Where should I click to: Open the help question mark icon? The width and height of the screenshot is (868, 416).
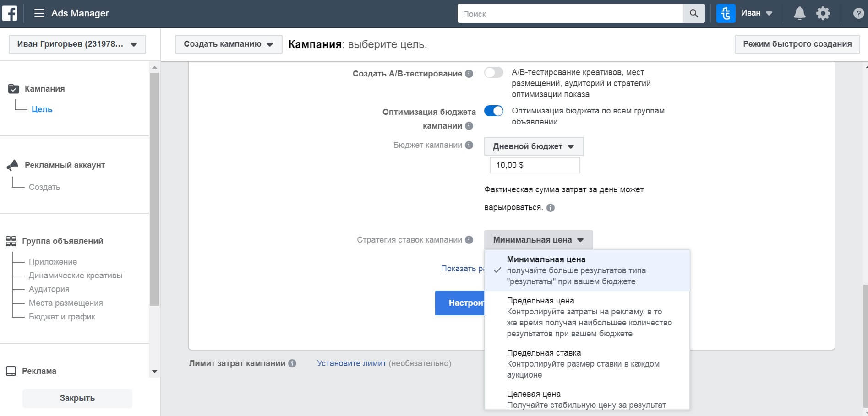click(859, 14)
